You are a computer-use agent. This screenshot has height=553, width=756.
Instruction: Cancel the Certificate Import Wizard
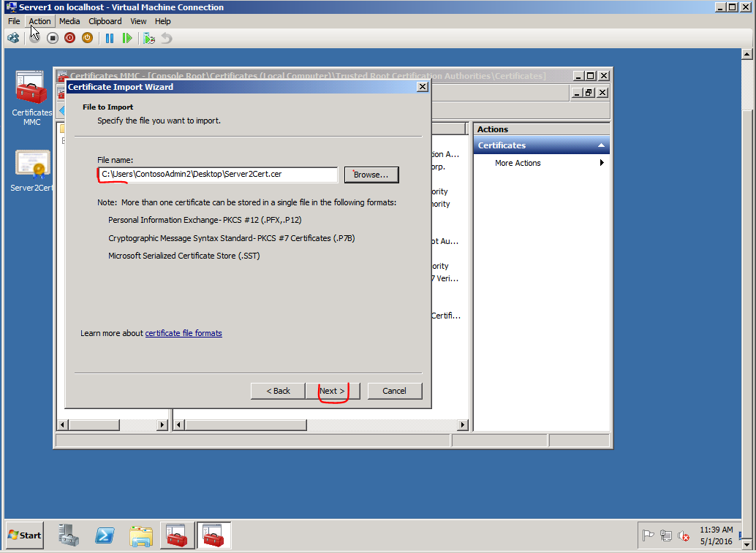click(394, 391)
